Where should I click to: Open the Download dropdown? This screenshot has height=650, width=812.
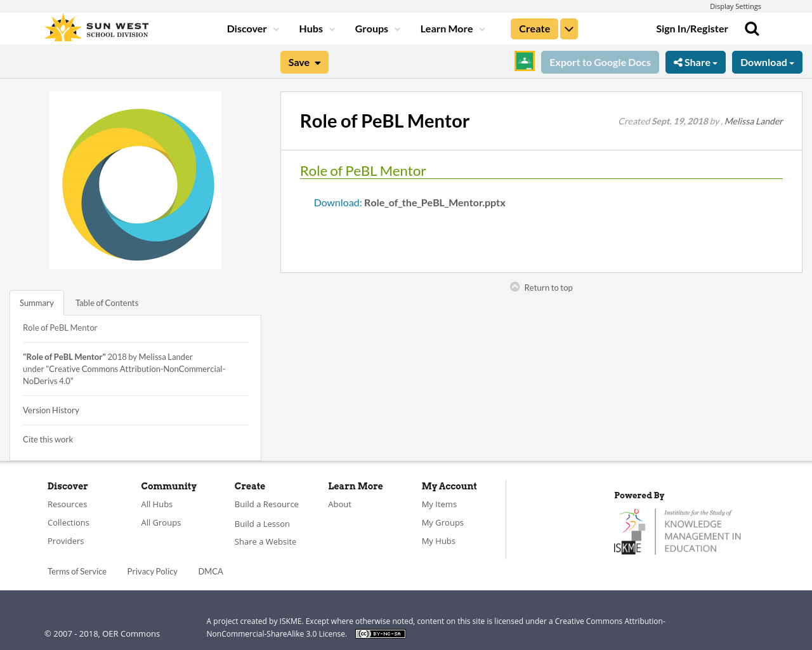click(767, 61)
